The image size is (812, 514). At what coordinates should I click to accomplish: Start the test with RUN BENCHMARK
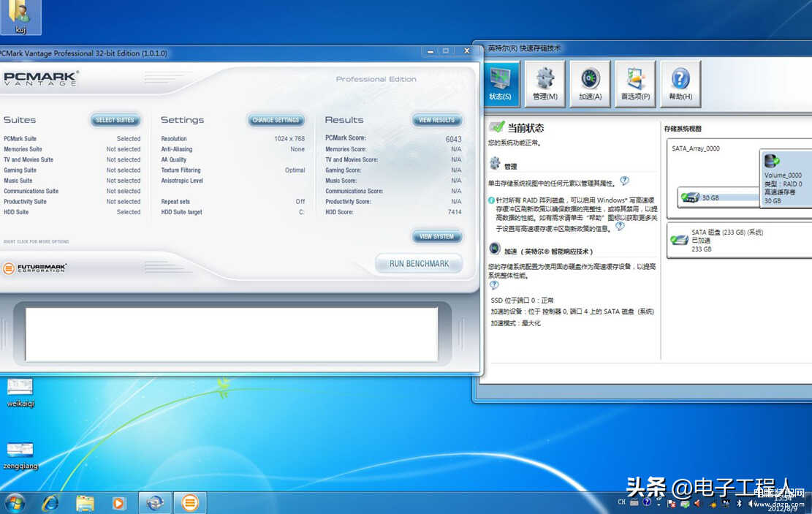419,264
